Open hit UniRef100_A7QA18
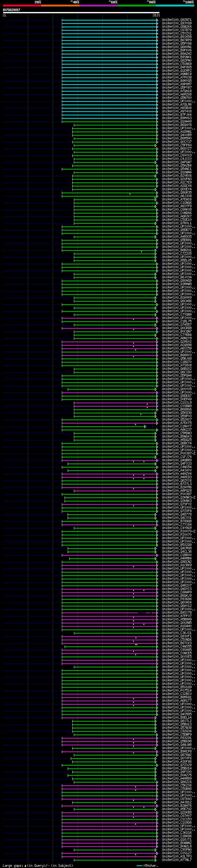The height and width of the screenshot is (868, 197). coord(176,91)
